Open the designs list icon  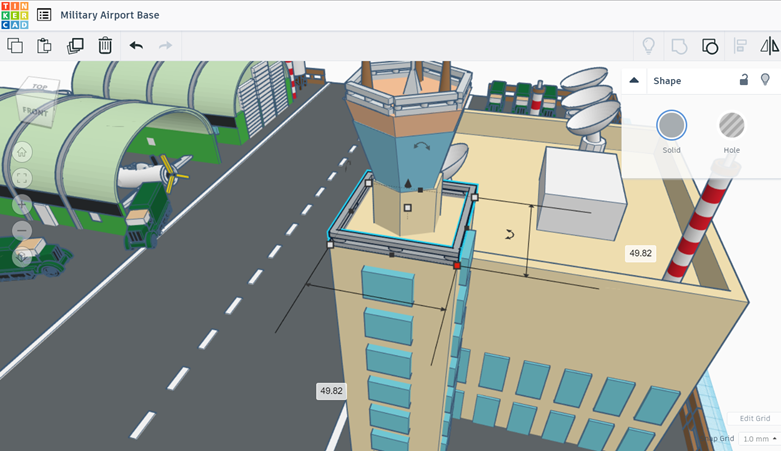point(44,15)
